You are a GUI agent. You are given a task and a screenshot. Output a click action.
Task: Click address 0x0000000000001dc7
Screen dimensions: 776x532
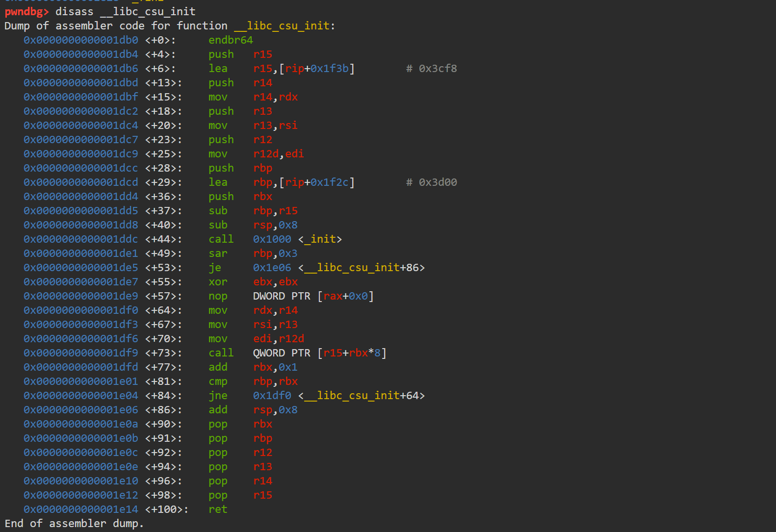[x=81, y=139]
